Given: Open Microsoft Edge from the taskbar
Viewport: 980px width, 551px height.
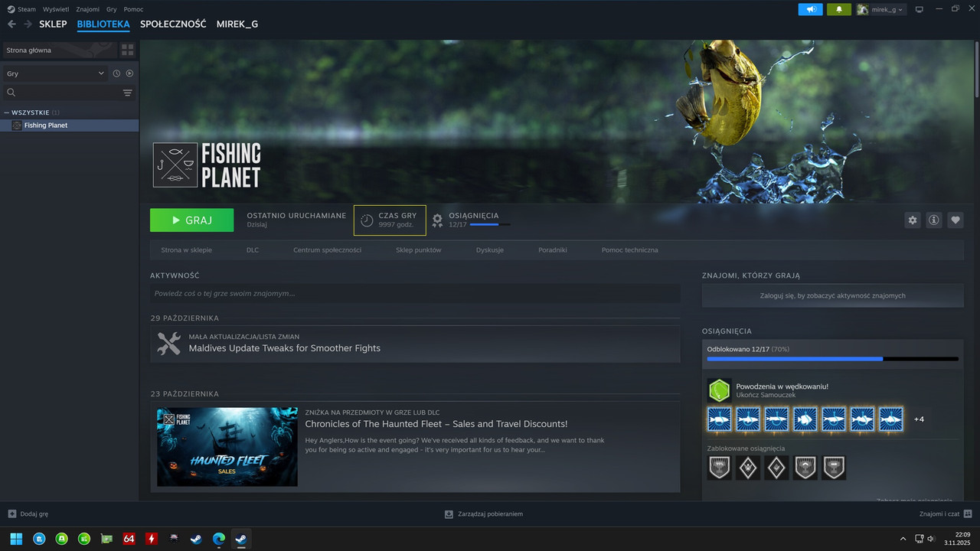Looking at the screenshot, I should 218,539.
